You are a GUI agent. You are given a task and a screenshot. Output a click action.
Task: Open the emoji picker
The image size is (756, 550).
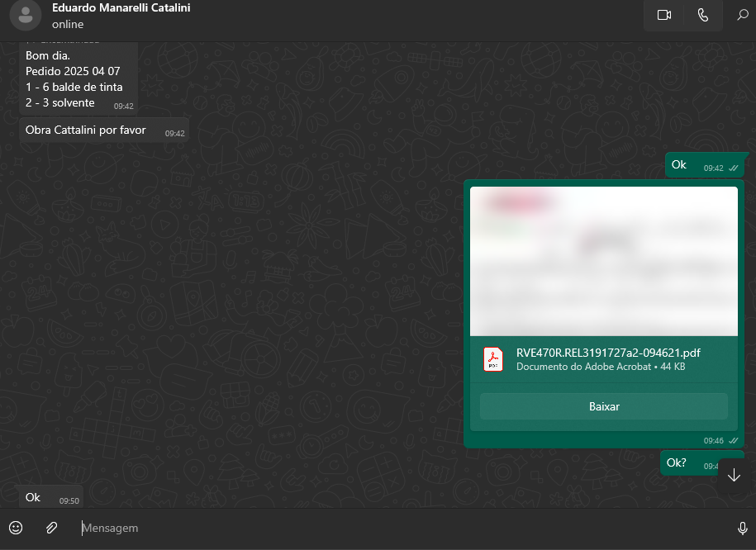coord(16,528)
